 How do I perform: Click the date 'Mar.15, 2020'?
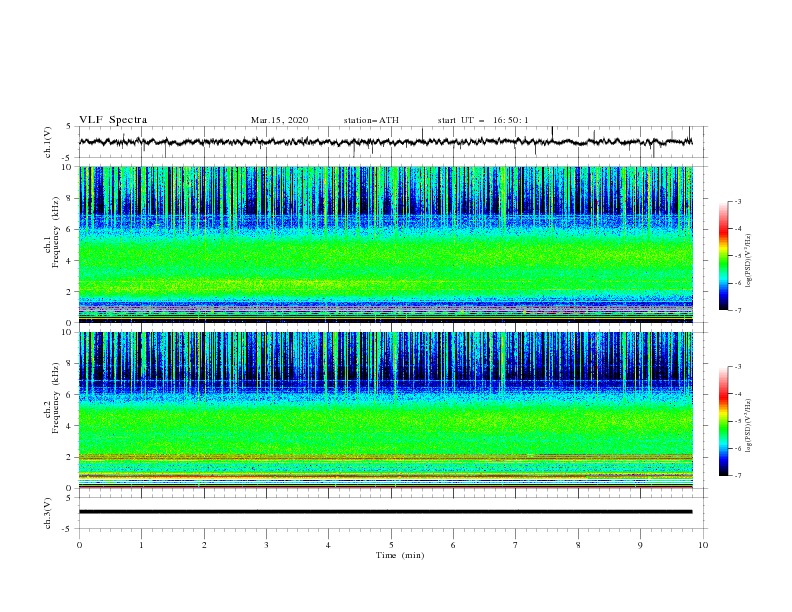tap(279, 120)
